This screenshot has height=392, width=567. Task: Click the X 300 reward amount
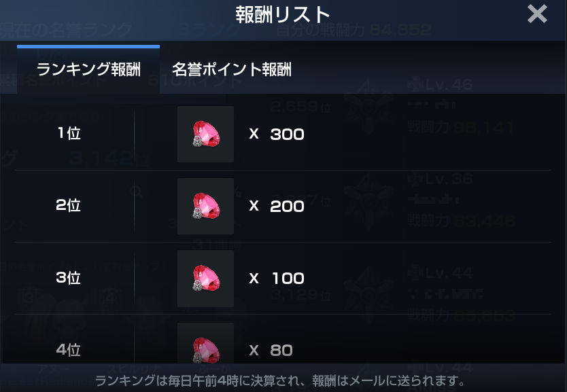(277, 134)
